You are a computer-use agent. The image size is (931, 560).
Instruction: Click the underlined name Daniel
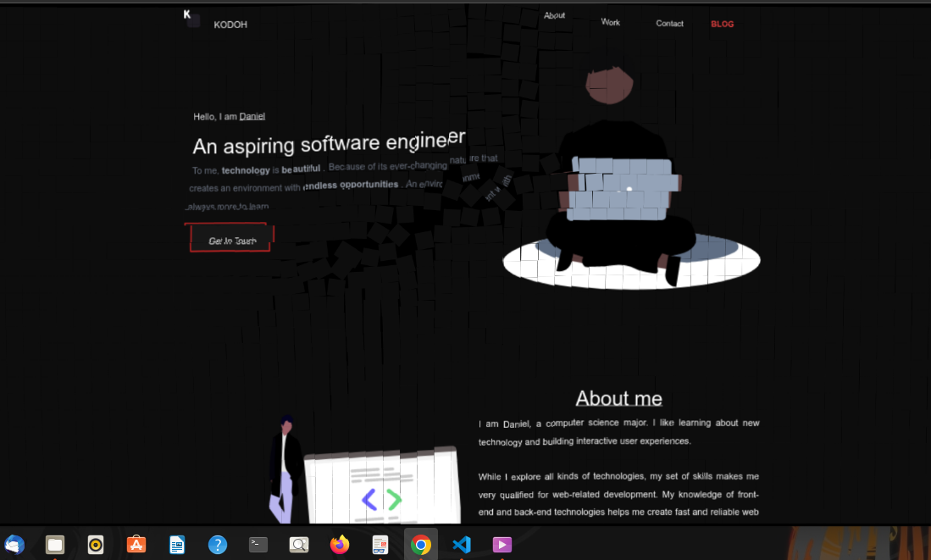point(252,116)
